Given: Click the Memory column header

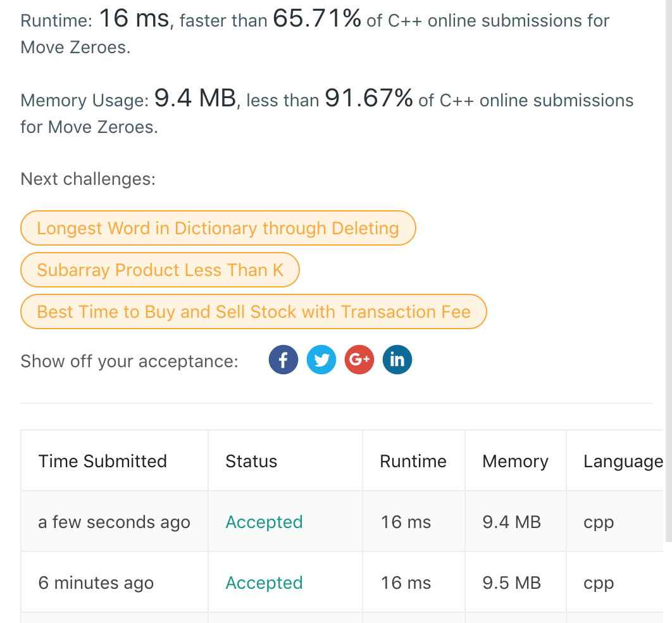Looking at the screenshot, I should tap(515, 461).
